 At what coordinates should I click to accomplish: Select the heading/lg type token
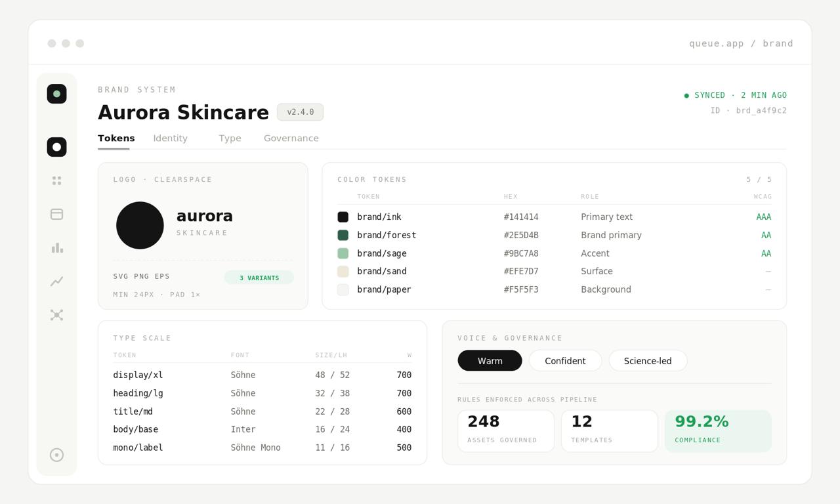coord(138,393)
